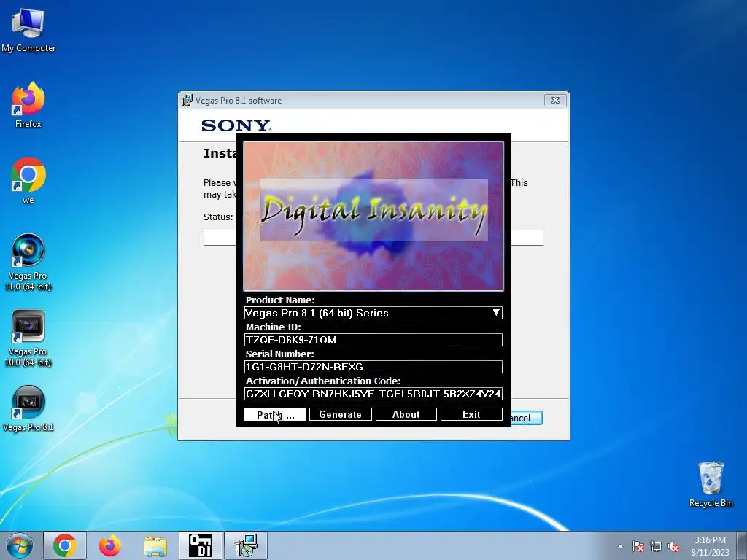Image resolution: width=747 pixels, height=560 pixels.
Task: Open the network status tray icon
Action: click(656, 547)
